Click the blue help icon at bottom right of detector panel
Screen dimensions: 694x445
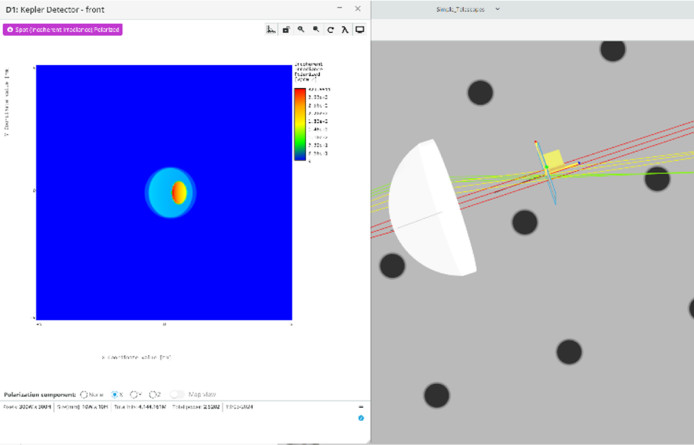tap(361, 418)
